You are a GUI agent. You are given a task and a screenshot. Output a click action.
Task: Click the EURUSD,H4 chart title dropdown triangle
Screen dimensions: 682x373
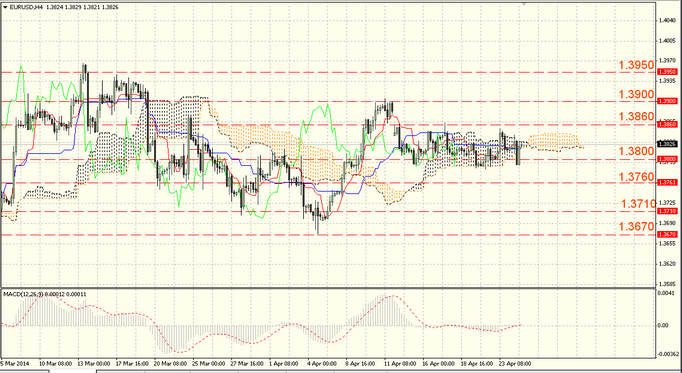point(5,7)
